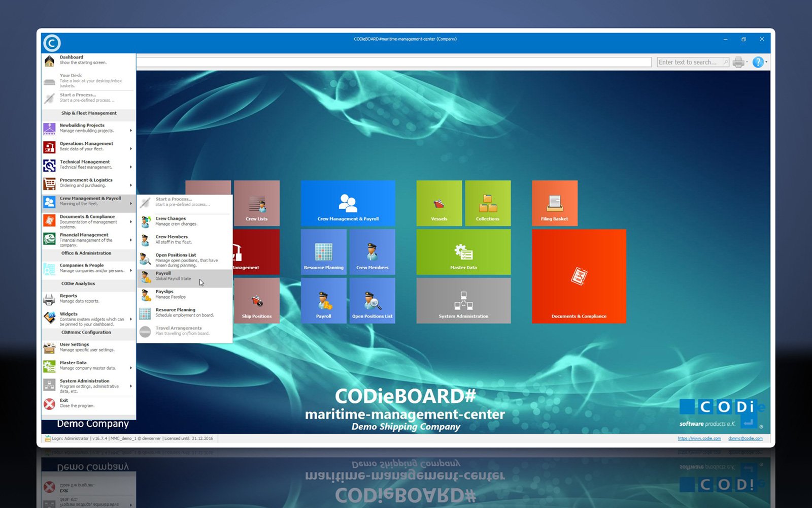
Task: Open the https://www.codie.com link
Action: [x=699, y=438]
